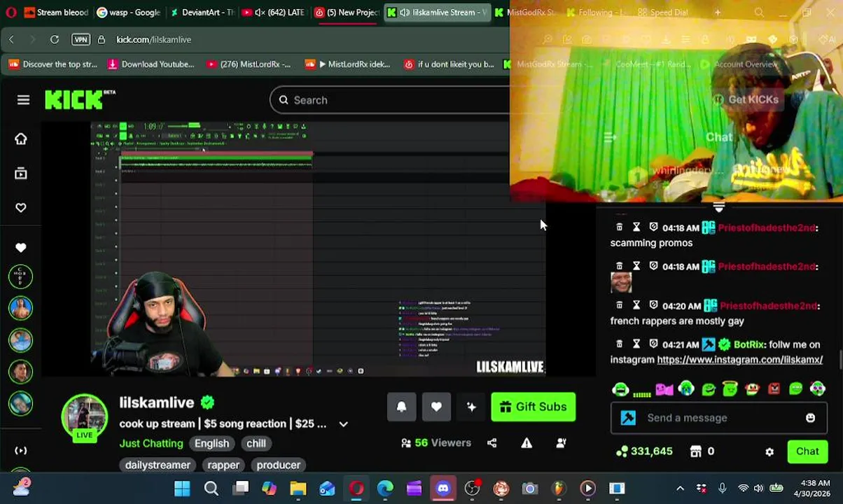The image size is (843, 504).
Task: Open the points shop icon
Action: [695, 451]
